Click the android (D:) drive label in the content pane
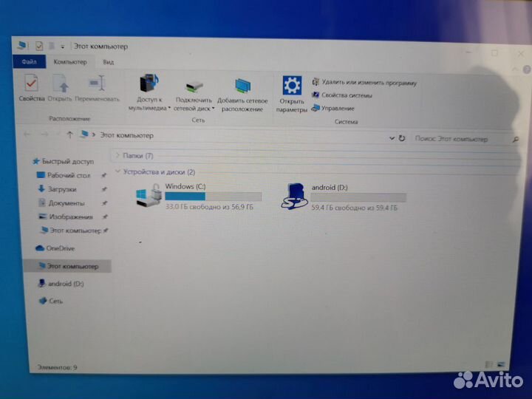Screen dimensions: 532x399 click(x=330, y=187)
